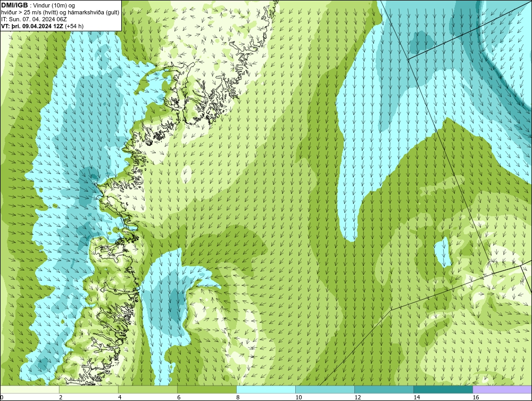Click the 12-14 m/s teal legend swatch
Screen dimensions: 532x401
point(384,389)
